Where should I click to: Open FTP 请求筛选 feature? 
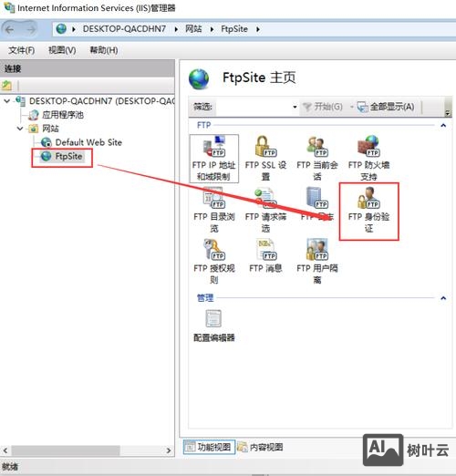(265, 210)
